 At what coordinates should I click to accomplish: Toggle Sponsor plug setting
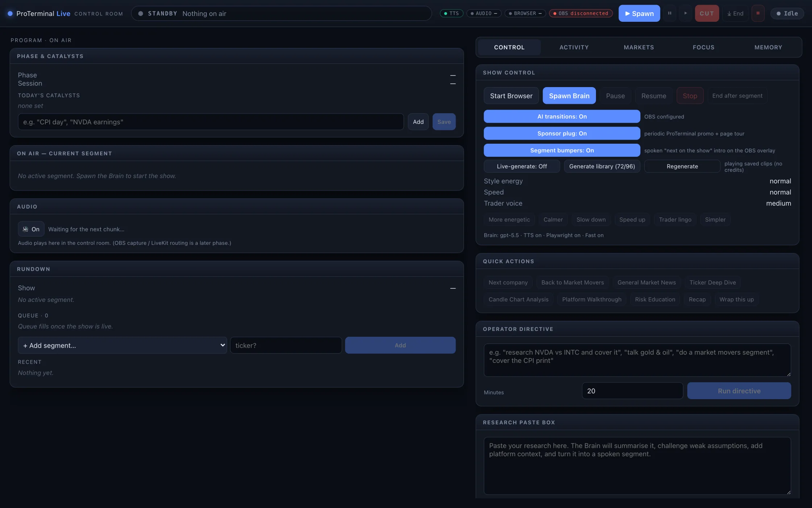pyautogui.click(x=562, y=134)
